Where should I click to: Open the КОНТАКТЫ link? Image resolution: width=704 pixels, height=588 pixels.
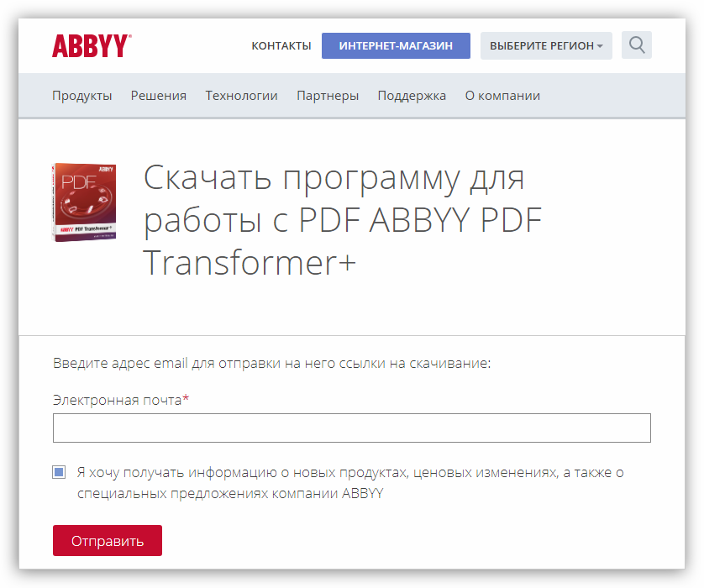(281, 45)
